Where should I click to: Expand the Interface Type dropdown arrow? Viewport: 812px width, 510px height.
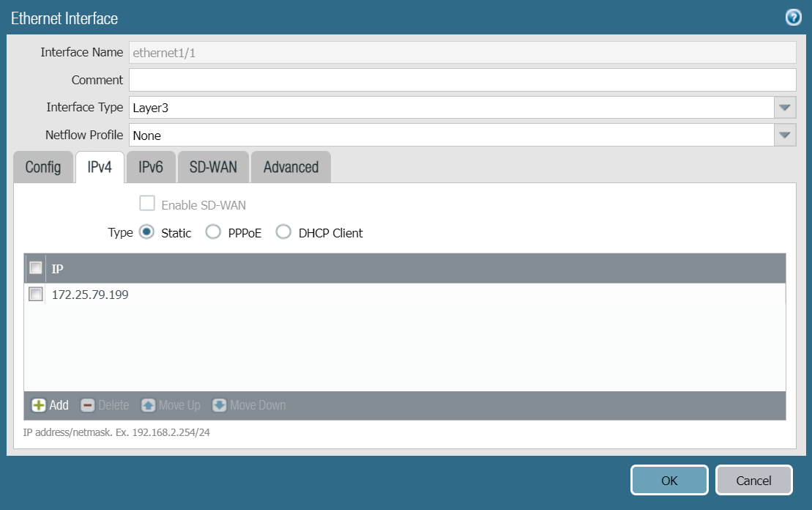tap(785, 108)
